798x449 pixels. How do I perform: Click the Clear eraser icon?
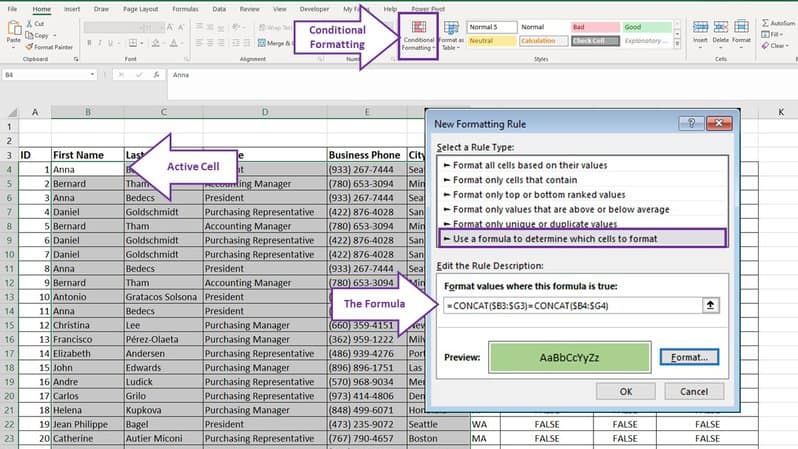pos(765,46)
